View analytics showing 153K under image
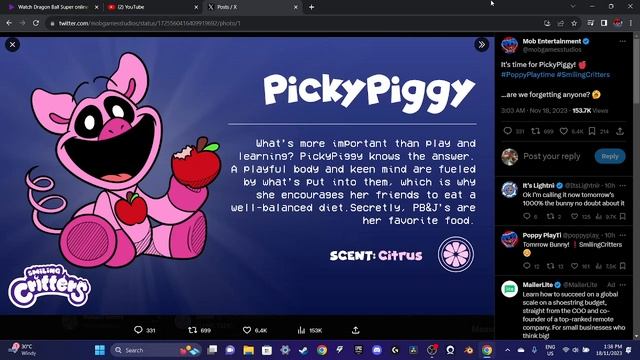This screenshot has width=640, height=360. click(301, 330)
